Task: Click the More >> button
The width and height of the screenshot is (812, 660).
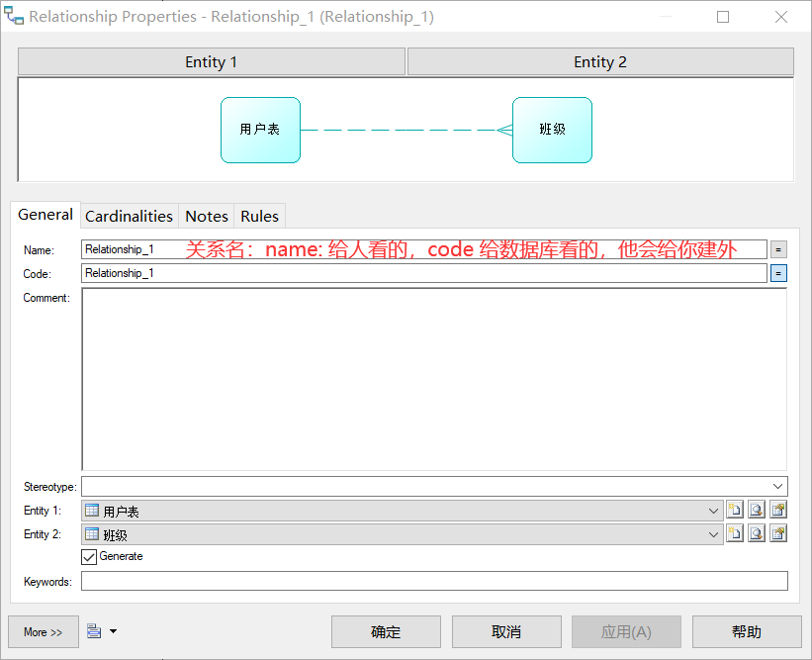Action: click(43, 631)
